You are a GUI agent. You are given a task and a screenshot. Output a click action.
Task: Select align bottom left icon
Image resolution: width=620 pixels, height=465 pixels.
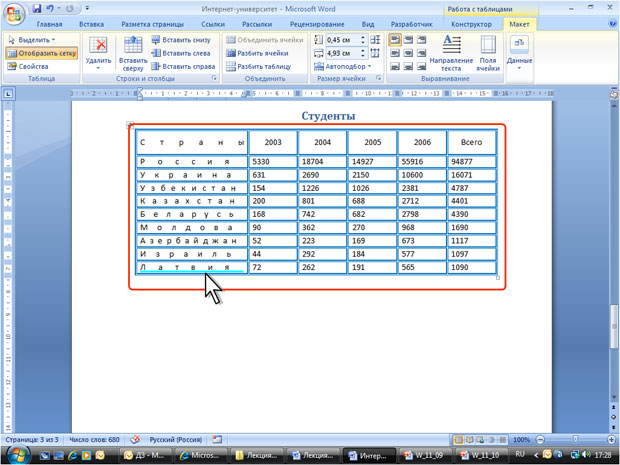pyautogui.click(x=395, y=66)
